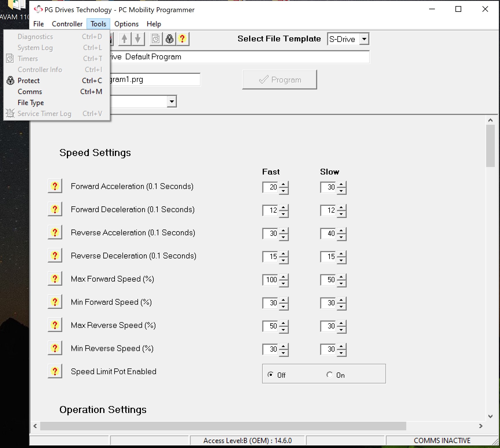The image size is (500, 448).
Task: Click the vertical scrollbar thumb
Action: [x=490, y=146]
